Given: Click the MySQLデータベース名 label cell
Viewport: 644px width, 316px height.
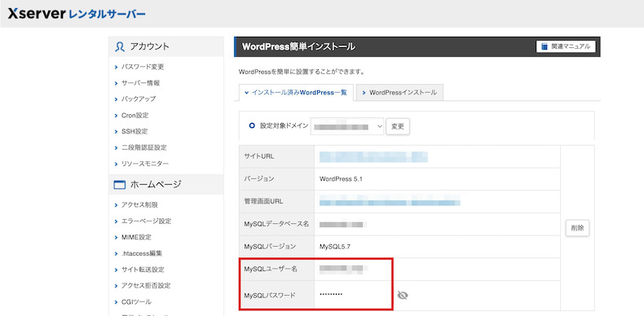Looking at the screenshot, I should point(277,224).
